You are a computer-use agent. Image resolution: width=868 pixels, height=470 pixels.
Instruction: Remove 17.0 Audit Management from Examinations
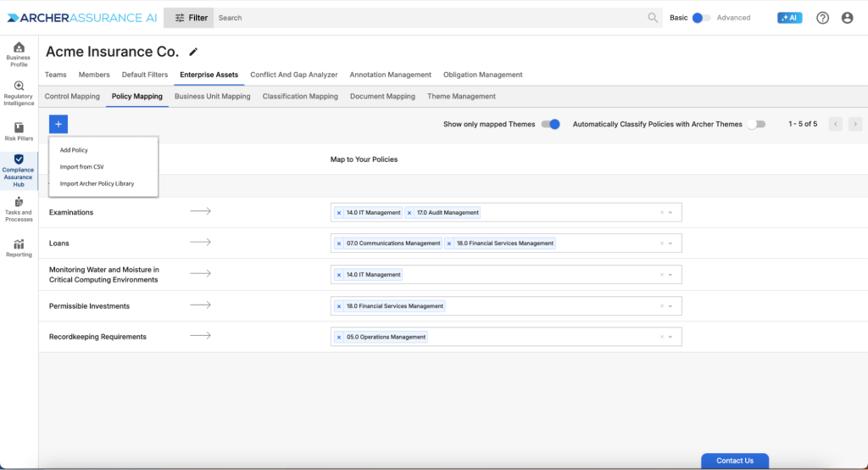click(409, 213)
